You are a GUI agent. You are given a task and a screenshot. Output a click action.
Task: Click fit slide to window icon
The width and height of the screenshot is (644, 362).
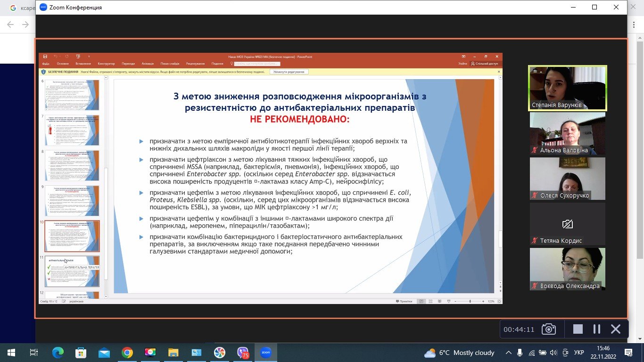498,301
